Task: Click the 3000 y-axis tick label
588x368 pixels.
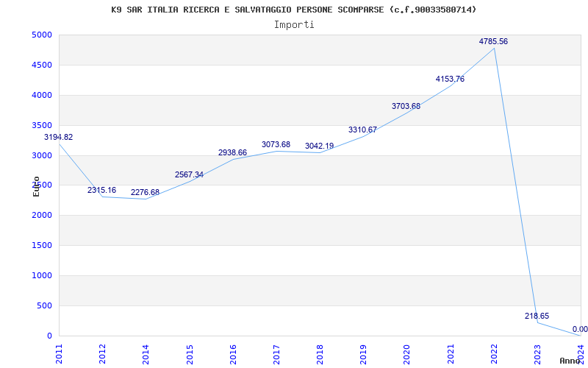Action: (42, 155)
